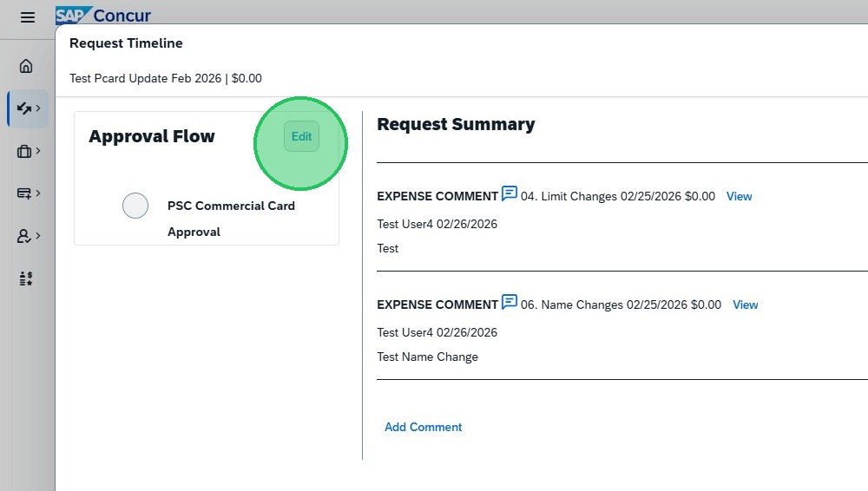View the 04. Limit Changes expense

click(x=739, y=197)
